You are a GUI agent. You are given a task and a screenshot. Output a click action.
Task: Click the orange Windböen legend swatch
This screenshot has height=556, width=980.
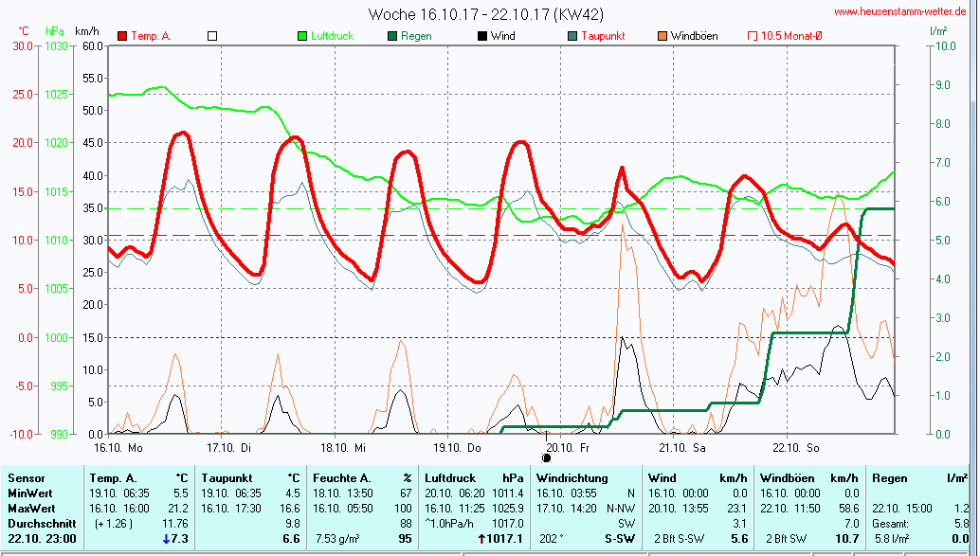pyautogui.click(x=662, y=36)
